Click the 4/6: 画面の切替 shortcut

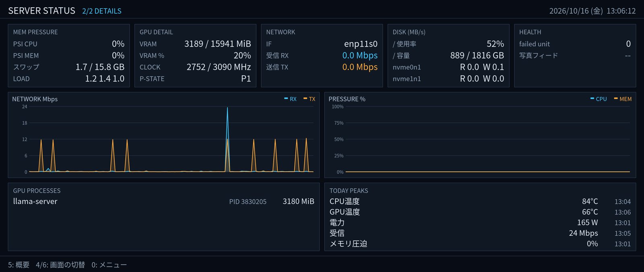[x=60, y=265]
